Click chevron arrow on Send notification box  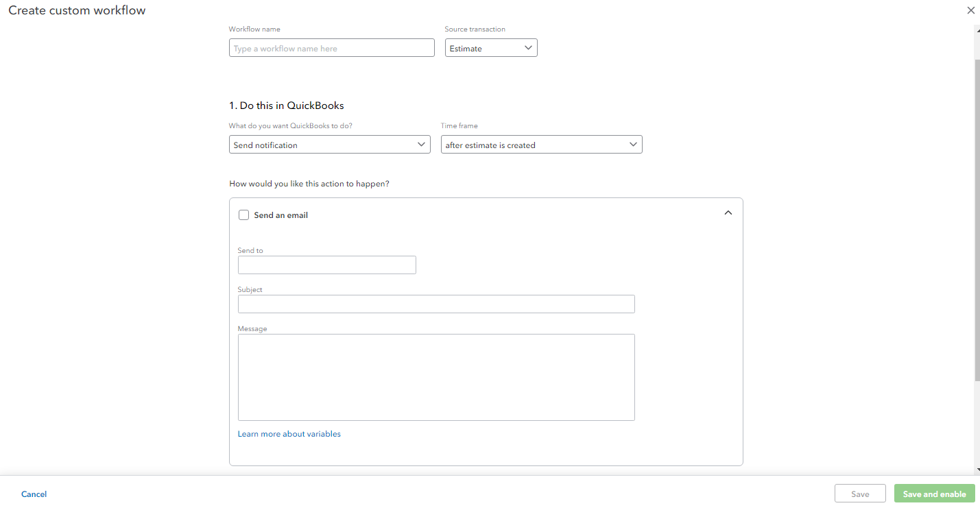click(422, 145)
